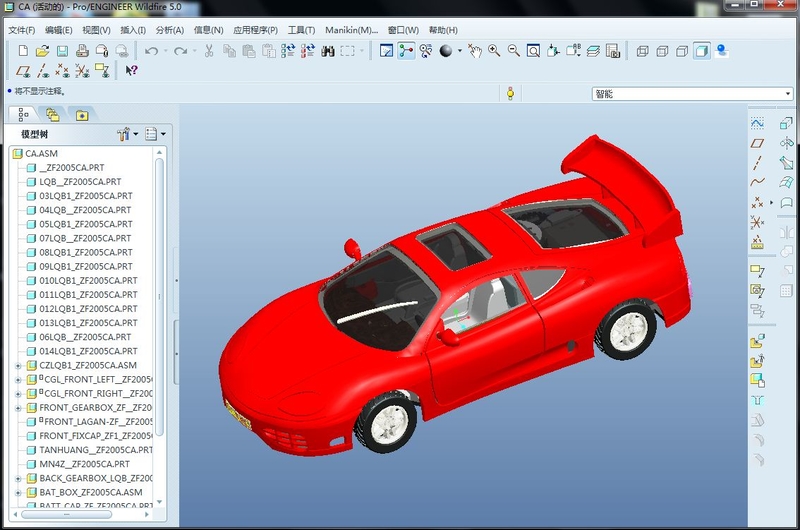
Task: Click the Cut scissors icon
Action: 209,51
